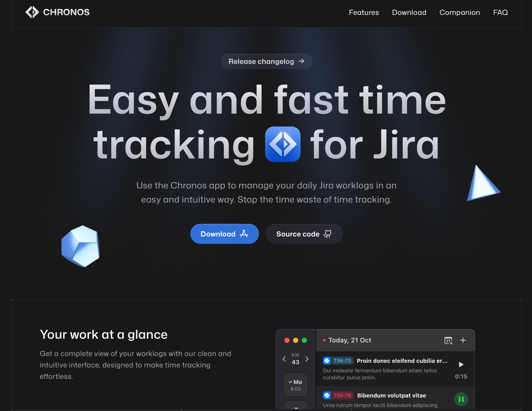Go to next week after KW 43
The height and width of the screenshot is (411, 532).
(307, 359)
